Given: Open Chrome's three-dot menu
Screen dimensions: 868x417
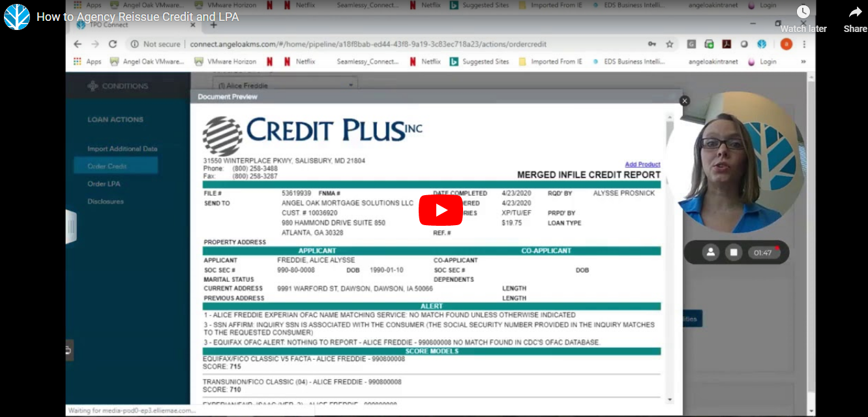Looking at the screenshot, I should [x=805, y=44].
